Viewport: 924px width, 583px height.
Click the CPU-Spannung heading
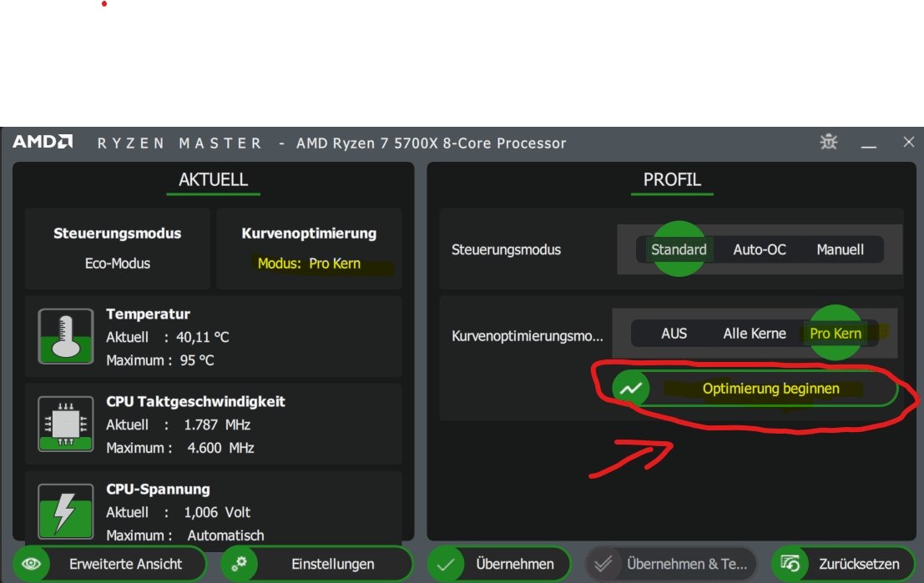point(158,489)
